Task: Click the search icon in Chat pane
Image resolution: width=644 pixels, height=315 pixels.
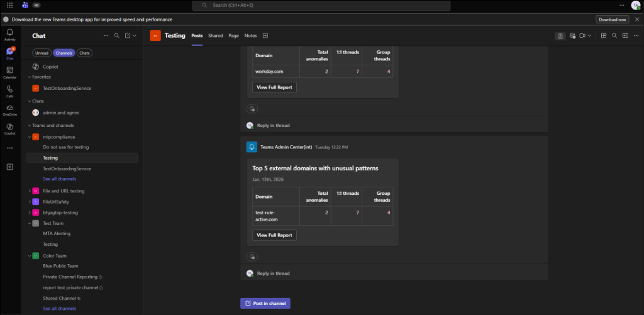Action: (117, 36)
